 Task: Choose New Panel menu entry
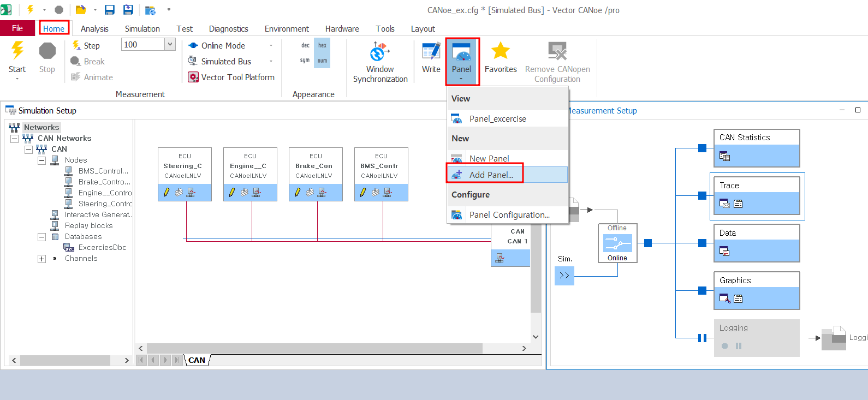coord(508,158)
